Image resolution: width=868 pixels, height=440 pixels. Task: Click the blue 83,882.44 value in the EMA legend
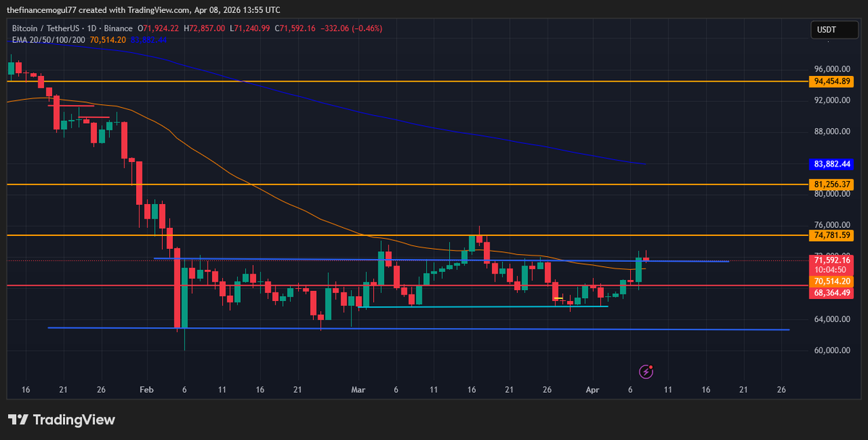[x=148, y=40]
